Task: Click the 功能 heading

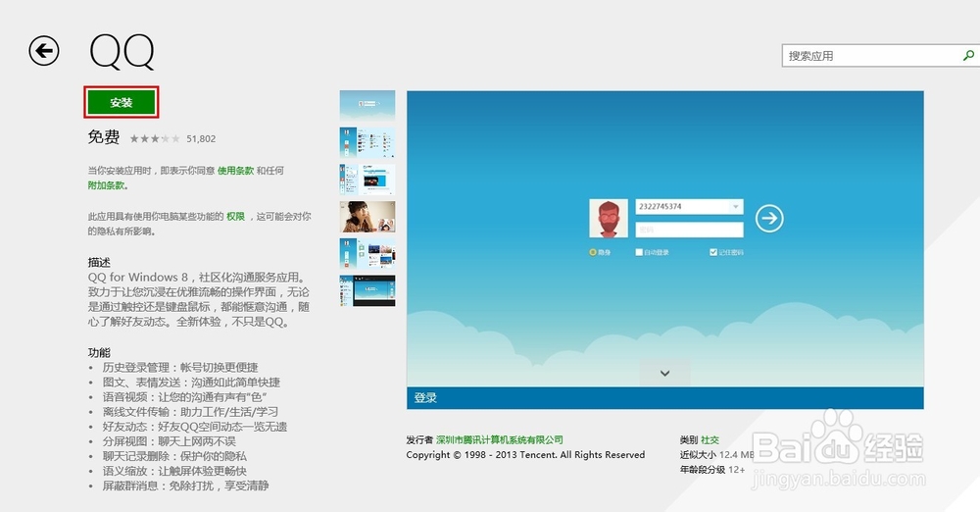Action: pos(99,352)
